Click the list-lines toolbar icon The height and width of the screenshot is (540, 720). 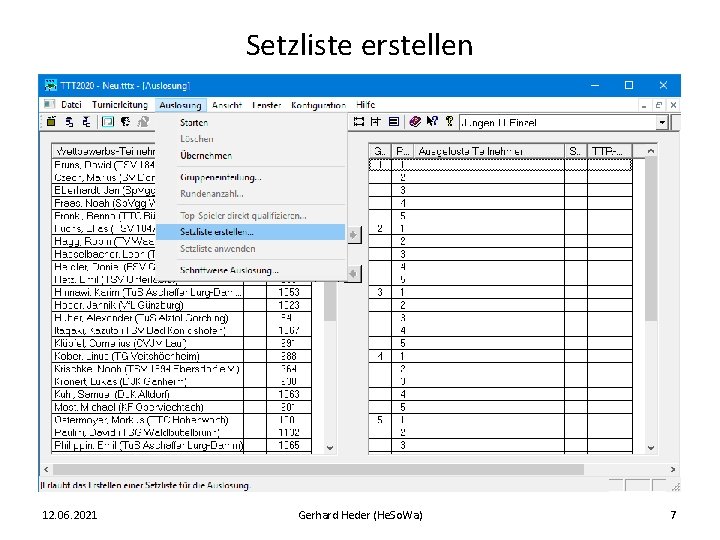tap(394, 122)
